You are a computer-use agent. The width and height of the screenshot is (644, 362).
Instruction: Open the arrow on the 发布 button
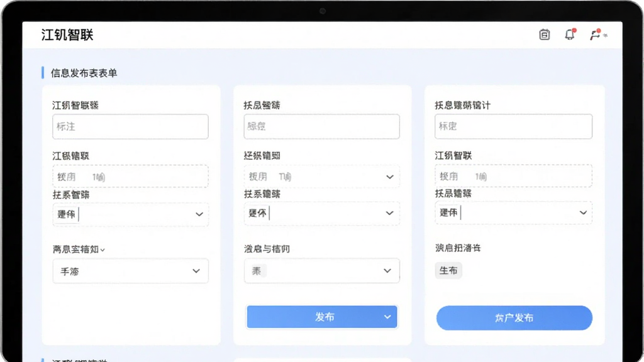pos(387,317)
